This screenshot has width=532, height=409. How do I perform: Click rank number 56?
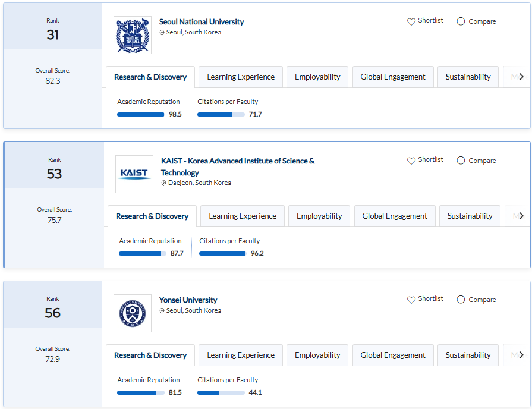[52, 313]
